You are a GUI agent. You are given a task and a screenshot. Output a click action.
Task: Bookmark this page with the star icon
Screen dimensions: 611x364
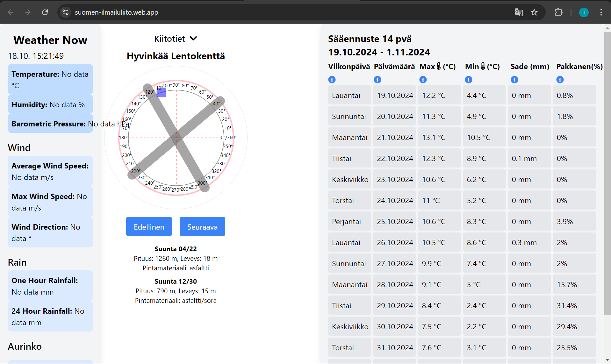[534, 12]
